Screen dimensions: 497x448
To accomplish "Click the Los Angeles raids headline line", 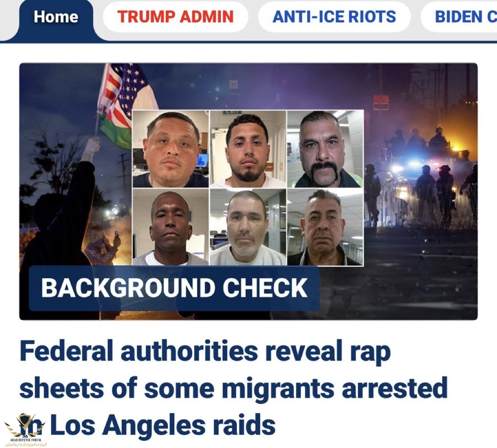I will pyautogui.click(x=148, y=425).
